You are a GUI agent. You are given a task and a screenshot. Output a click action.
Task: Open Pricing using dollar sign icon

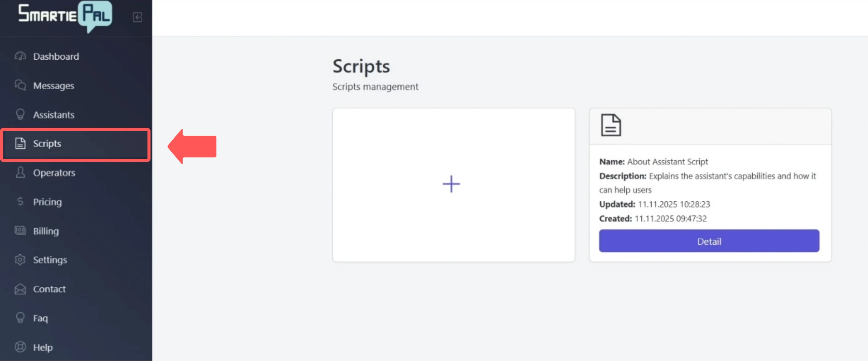click(x=20, y=201)
